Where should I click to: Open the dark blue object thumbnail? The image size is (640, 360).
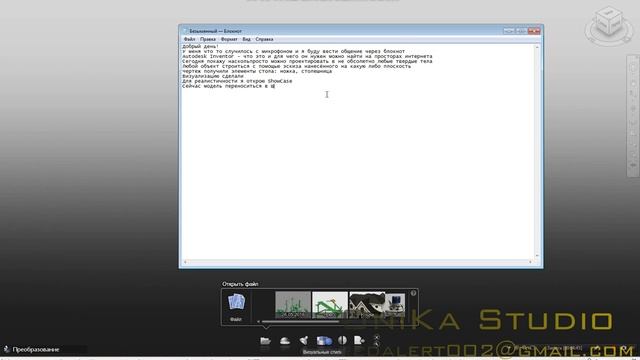click(x=395, y=304)
